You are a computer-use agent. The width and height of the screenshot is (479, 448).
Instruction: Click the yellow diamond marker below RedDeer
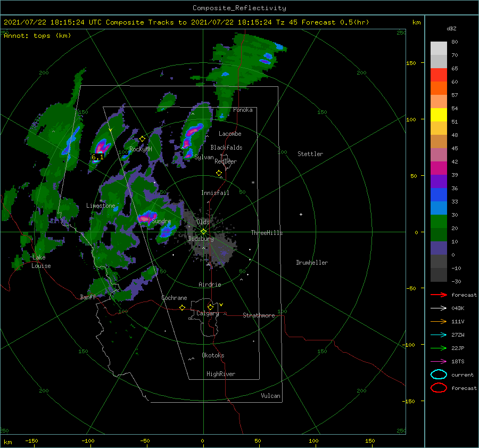(219, 173)
